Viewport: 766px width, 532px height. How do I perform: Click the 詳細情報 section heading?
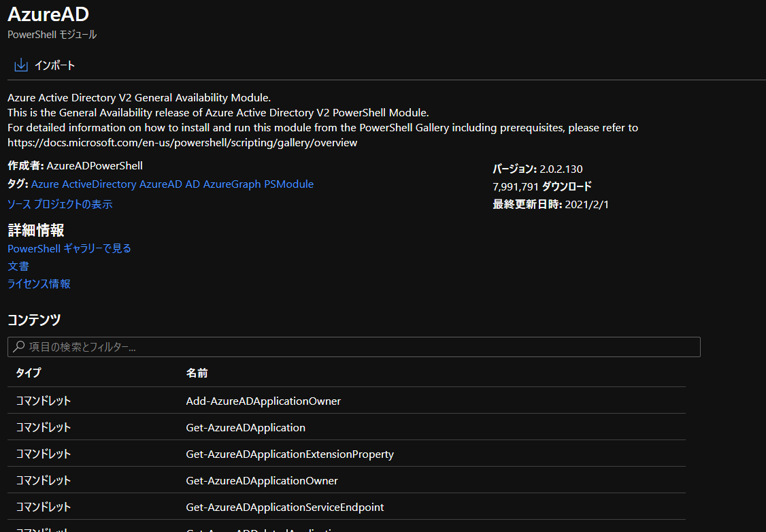[35, 230]
